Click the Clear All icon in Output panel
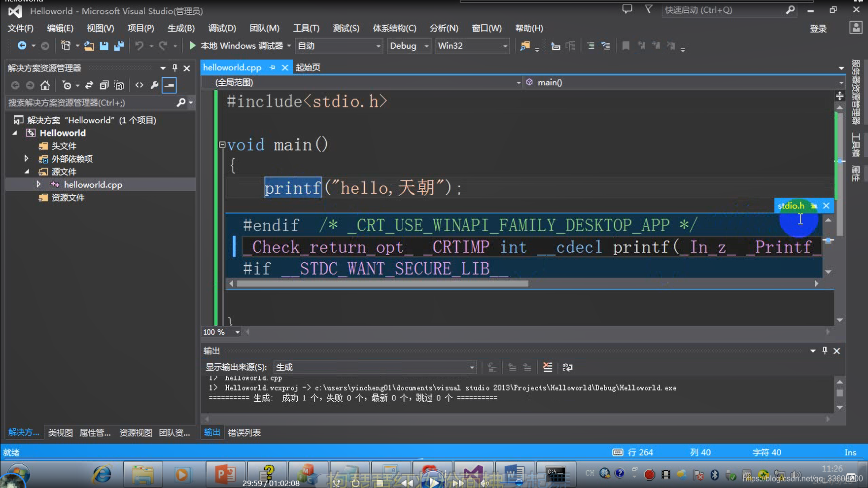Screen dimensions: 868x488 [548, 367]
